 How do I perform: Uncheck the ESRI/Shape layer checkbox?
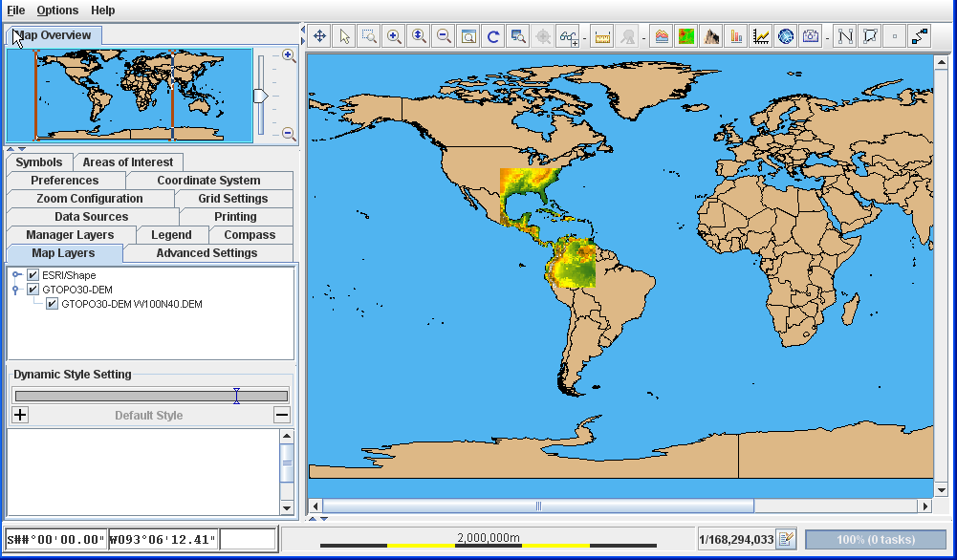(x=33, y=275)
